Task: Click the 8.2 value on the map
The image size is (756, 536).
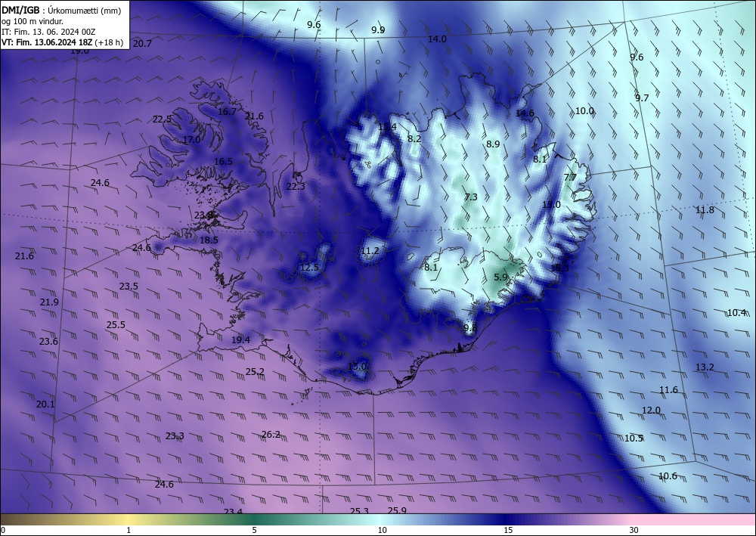Action: coord(414,139)
